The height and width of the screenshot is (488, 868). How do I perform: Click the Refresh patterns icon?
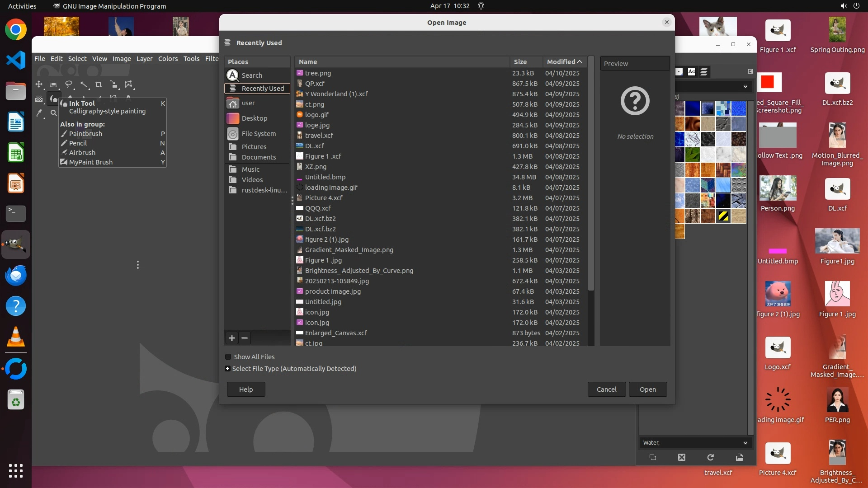tap(710, 457)
